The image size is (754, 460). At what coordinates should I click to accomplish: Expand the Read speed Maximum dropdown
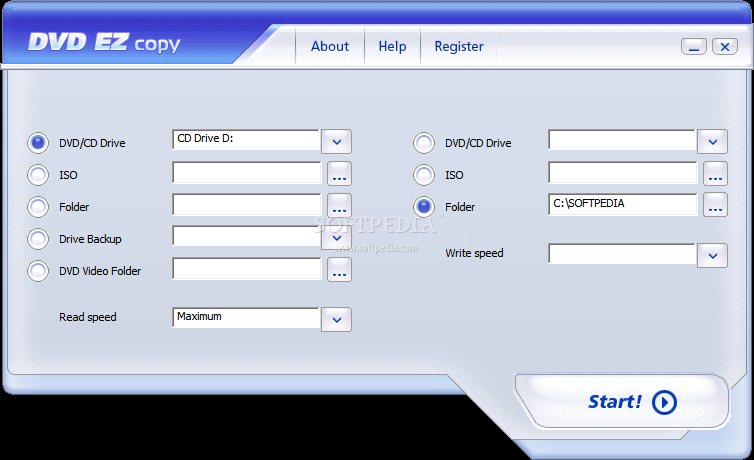click(337, 320)
